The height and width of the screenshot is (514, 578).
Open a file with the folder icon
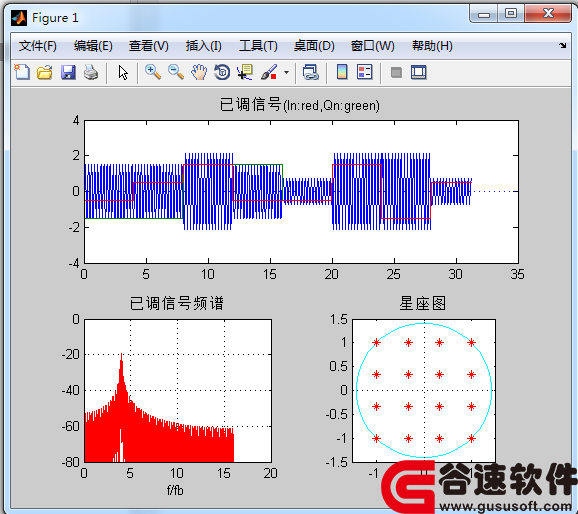(x=45, y=72)
